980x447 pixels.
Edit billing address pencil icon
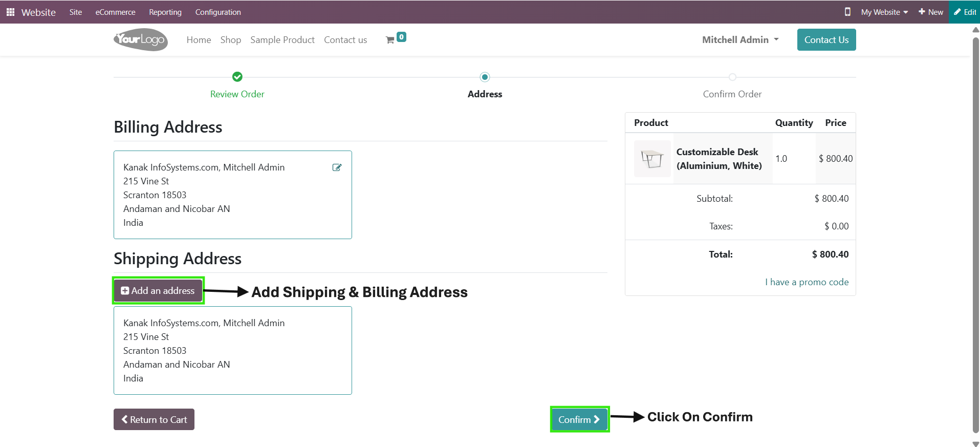tap(337, 167)
